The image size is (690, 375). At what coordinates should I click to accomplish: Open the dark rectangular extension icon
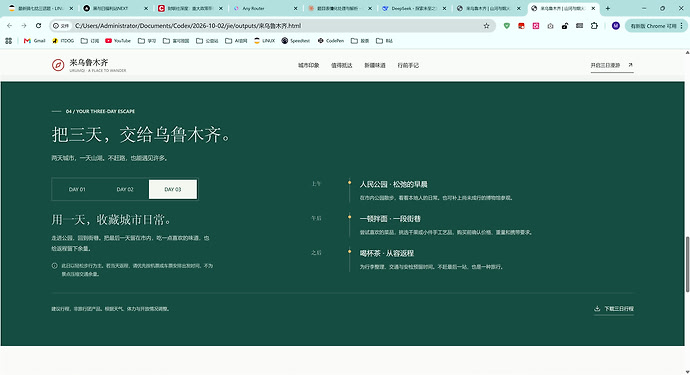[x=580, y=26]
